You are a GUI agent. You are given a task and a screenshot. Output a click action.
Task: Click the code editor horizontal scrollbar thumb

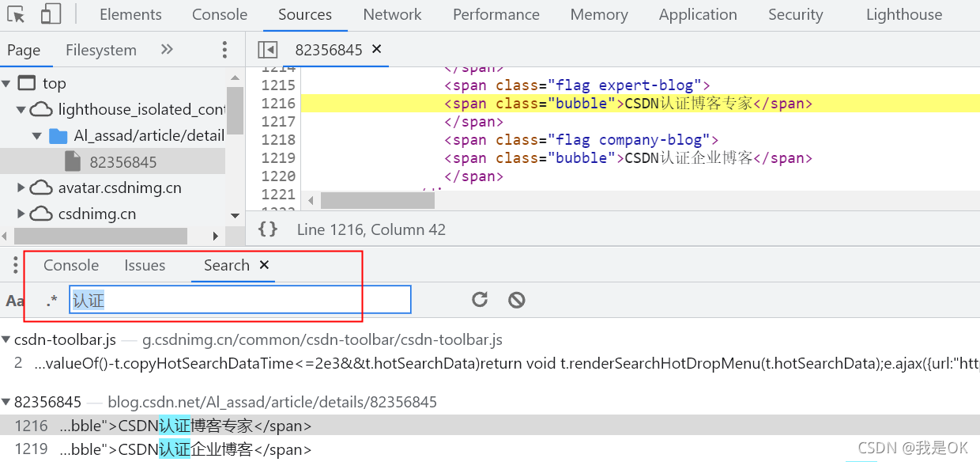(378, 201)
